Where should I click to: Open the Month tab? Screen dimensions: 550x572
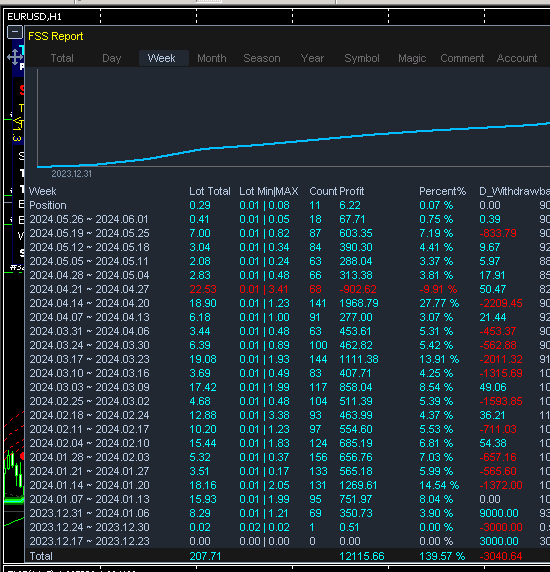tap(212, 58)
